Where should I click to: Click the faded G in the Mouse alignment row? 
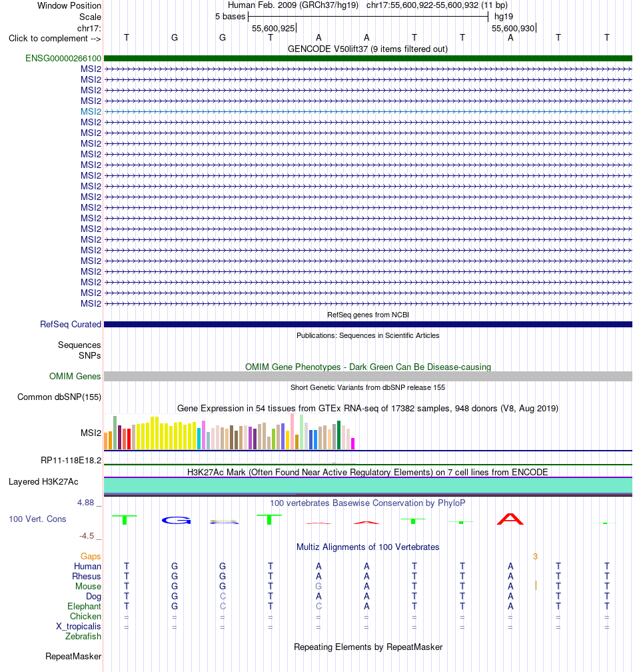point(318,586)
